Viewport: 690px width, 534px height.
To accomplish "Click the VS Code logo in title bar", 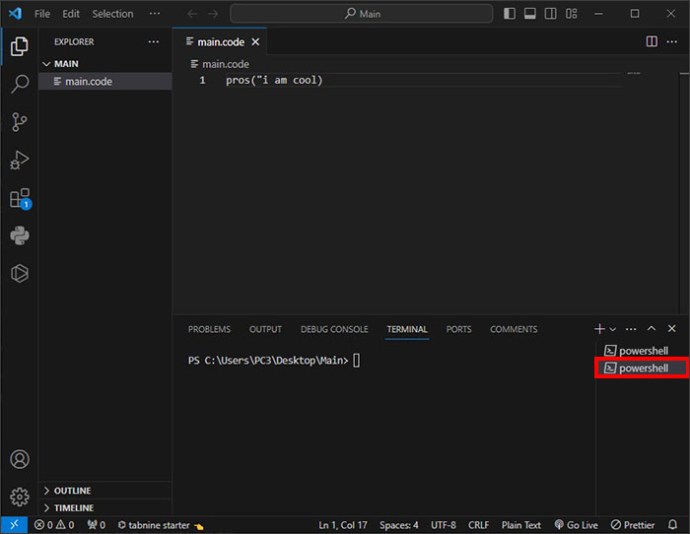I will coord(15,13).
